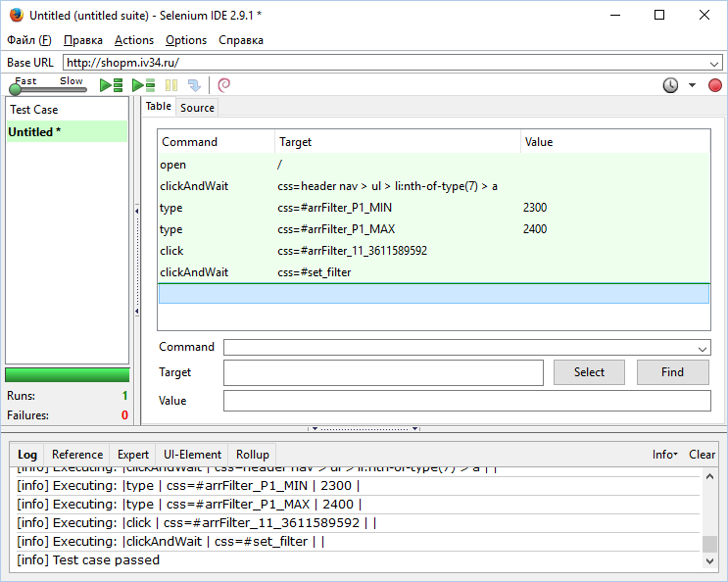Select clickAndWait header nav row
The image size is (728, 582).
coord(434,186)
